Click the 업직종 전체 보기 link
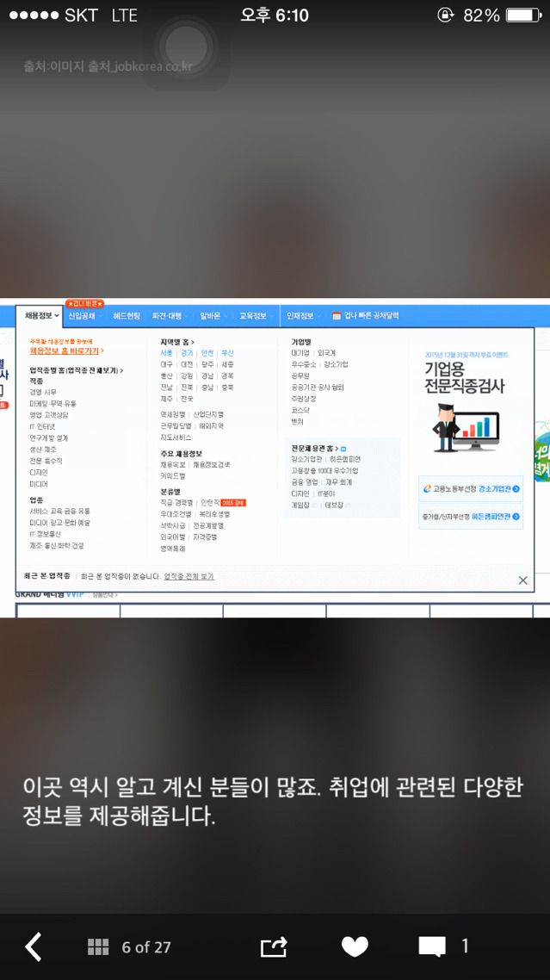 188,576
